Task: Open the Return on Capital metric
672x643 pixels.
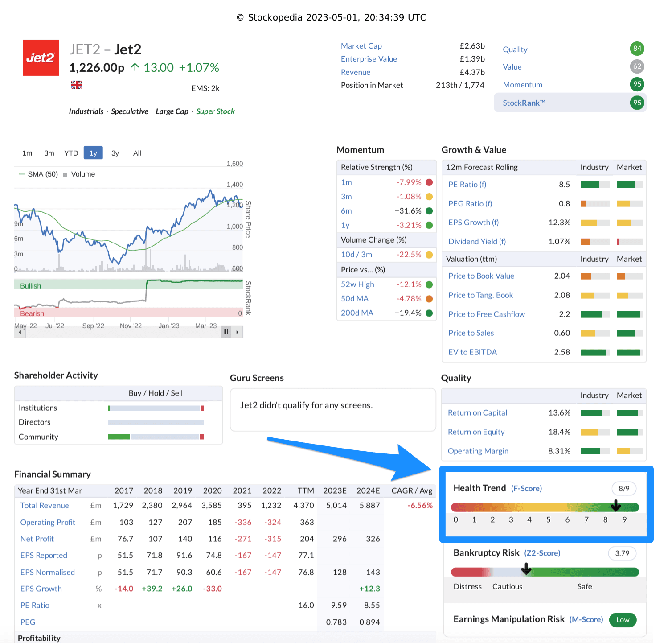Action: point(478,413)
